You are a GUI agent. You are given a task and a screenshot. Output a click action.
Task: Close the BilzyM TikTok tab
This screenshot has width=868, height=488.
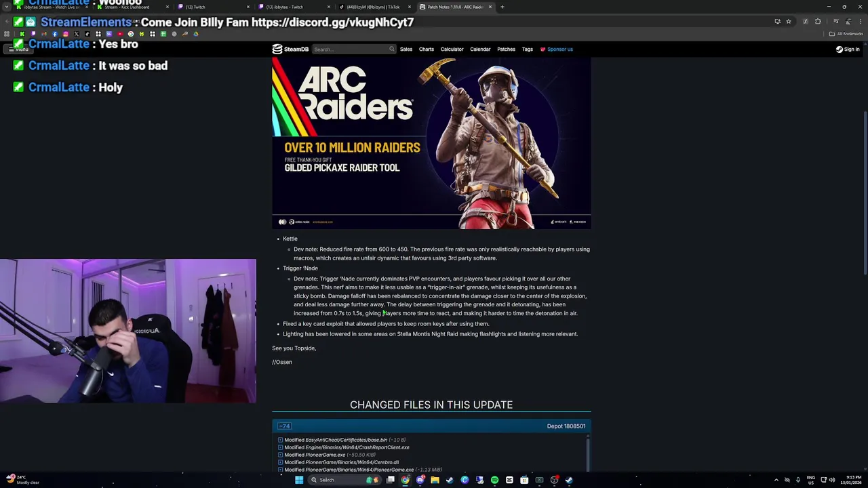tap(410, 7)
